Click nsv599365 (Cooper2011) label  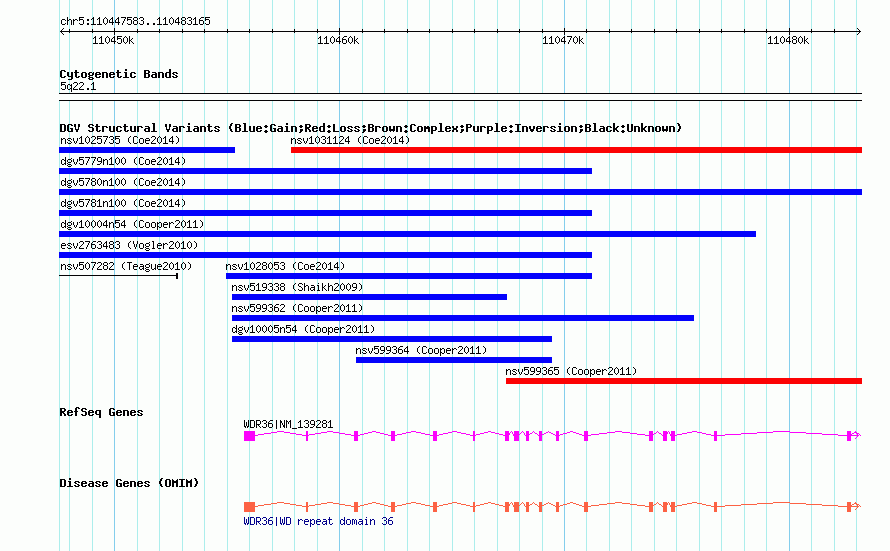571,371
